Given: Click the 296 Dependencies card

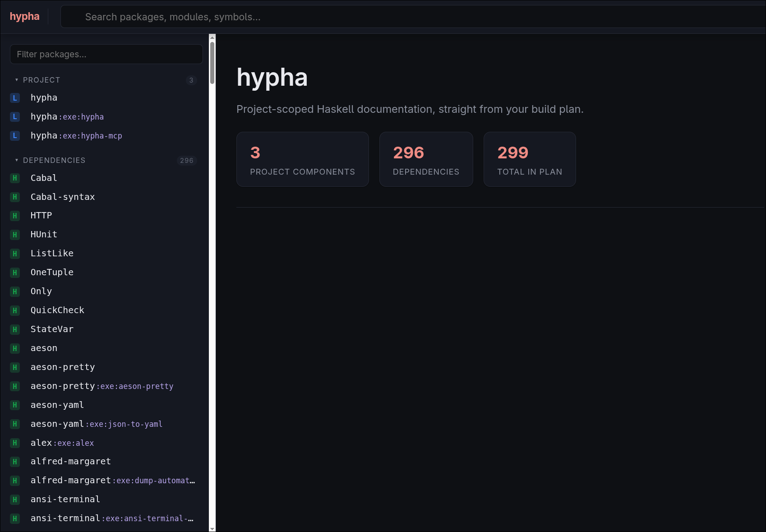Looking at the screenshot, I should click(426, 159).
